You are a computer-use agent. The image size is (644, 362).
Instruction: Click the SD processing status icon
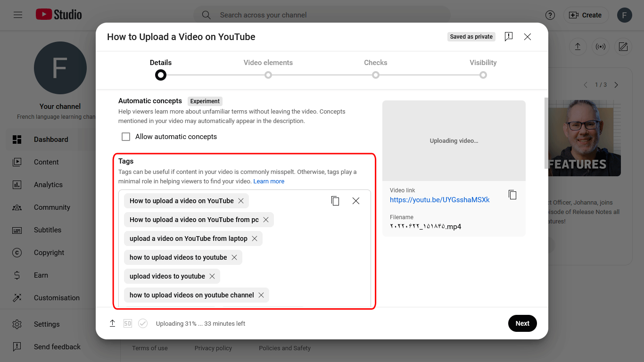click(x=128, y=323)
